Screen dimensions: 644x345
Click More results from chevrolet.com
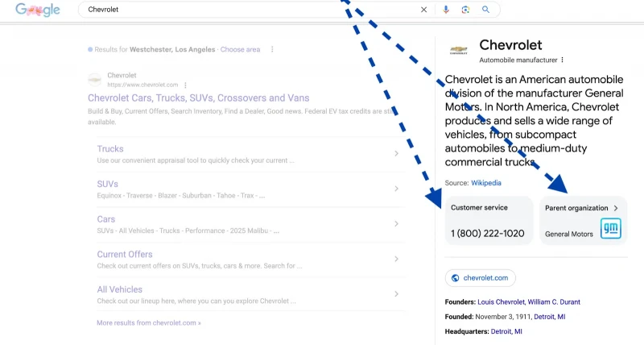click(149, 322)
